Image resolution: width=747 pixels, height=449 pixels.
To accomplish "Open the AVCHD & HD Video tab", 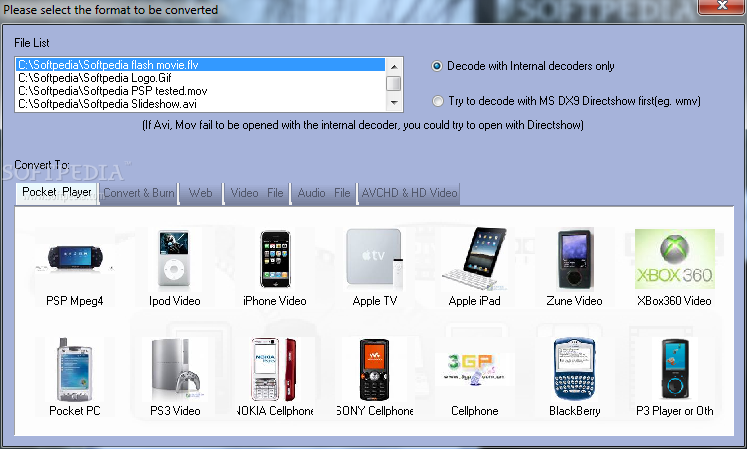I will tap(409, 192).
